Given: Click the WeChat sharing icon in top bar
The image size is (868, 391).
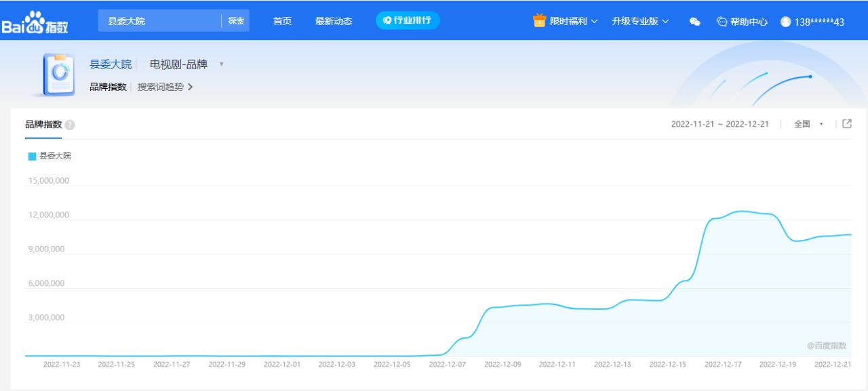Looking at the screenshot, I should pos(692,21).
